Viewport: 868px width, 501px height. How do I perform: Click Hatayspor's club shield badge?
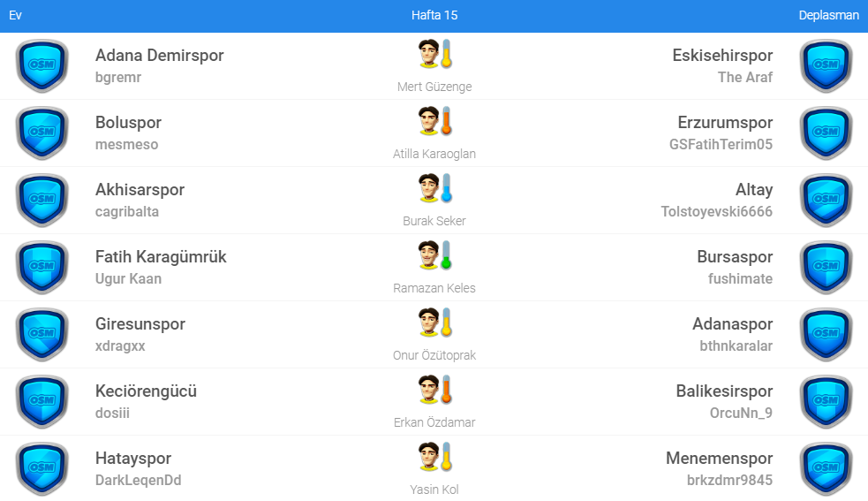coord(42,469)
